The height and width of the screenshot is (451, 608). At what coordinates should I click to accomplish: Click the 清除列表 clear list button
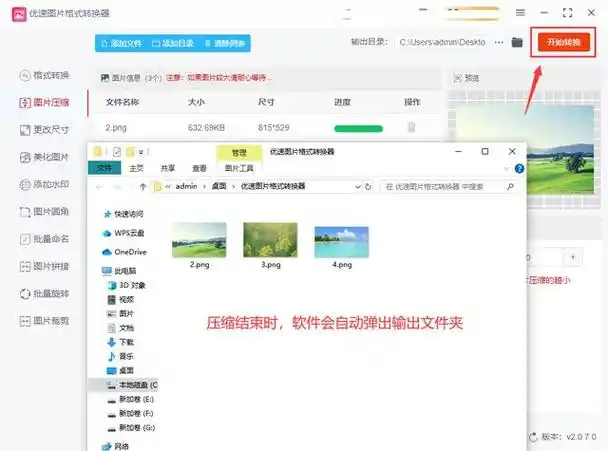coord(225,43)
